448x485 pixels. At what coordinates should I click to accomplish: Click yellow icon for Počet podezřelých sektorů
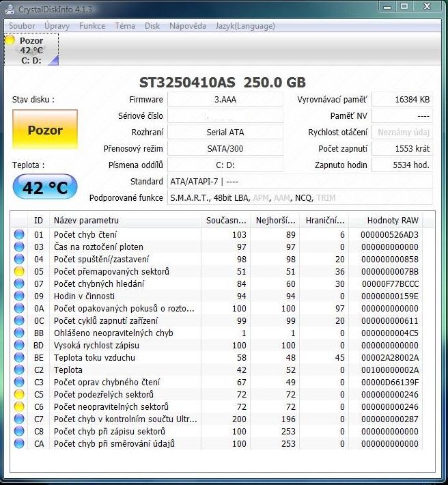tap(19, 394)
